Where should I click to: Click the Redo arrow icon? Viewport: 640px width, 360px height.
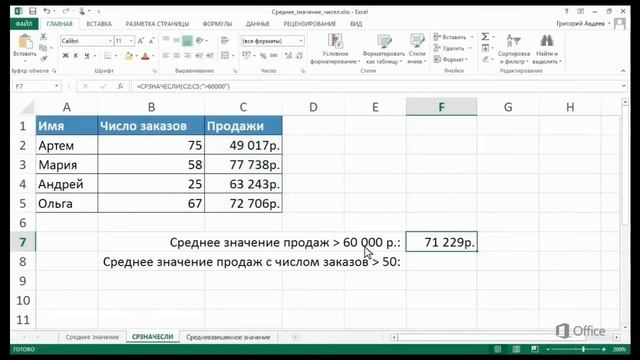click(x=65, y=11)
